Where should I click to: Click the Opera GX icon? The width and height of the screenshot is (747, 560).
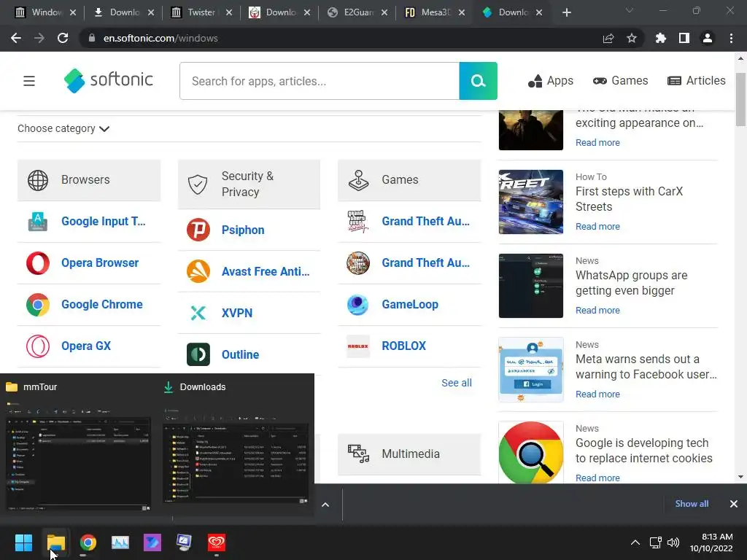click(38, 346)
